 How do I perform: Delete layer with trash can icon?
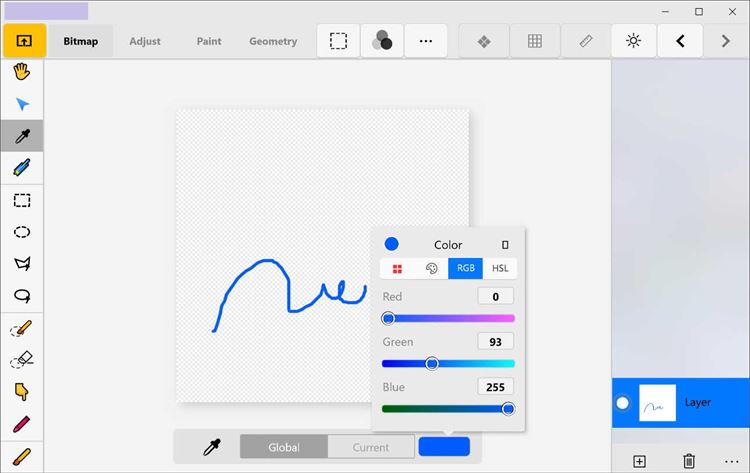[x=689, y=461]
